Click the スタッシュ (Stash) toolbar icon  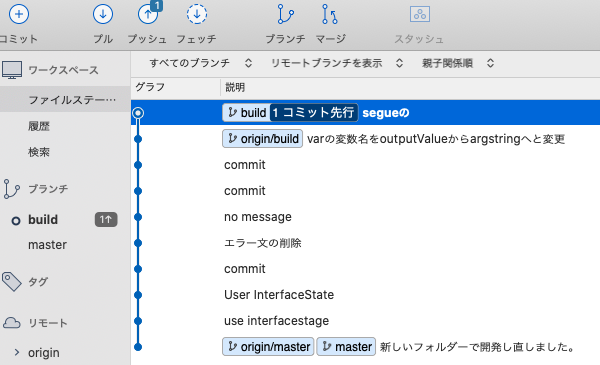(x=420, y=14)
